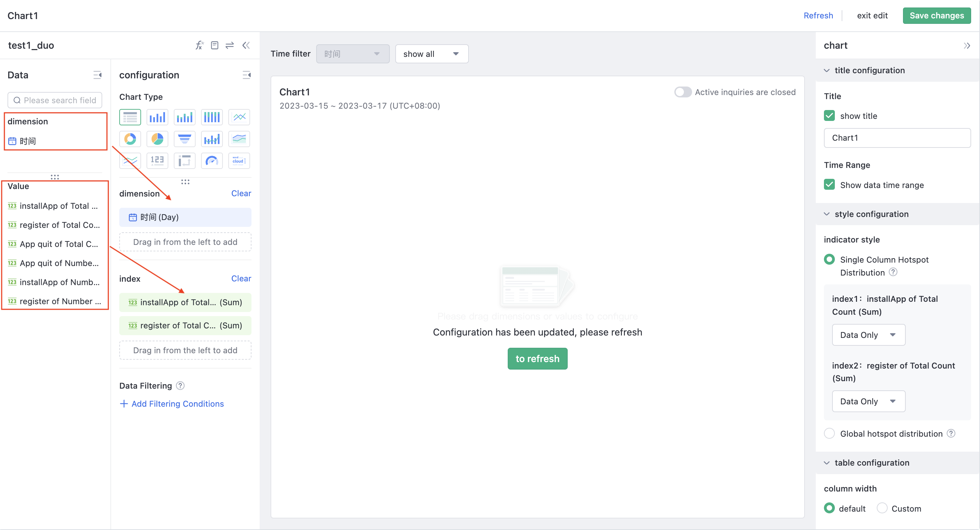Open the show all dropdown

(x=431, y=53)
